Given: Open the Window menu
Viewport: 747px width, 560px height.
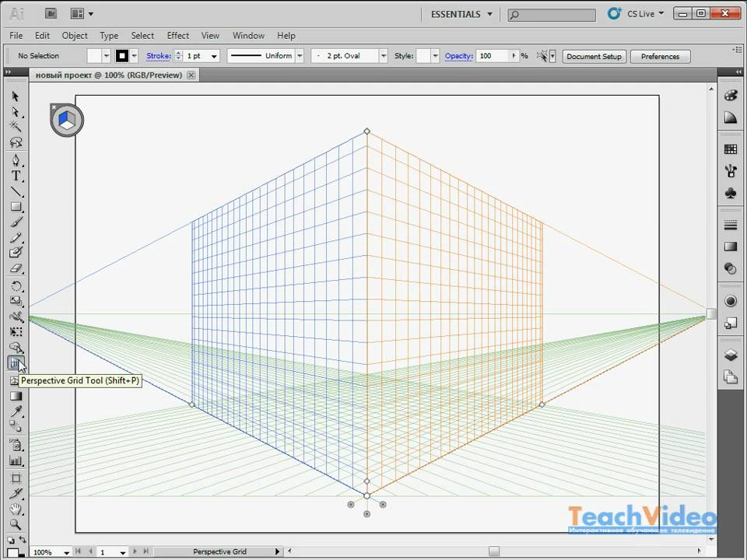Looking at the screenshot, I should [x=248, y=36].
